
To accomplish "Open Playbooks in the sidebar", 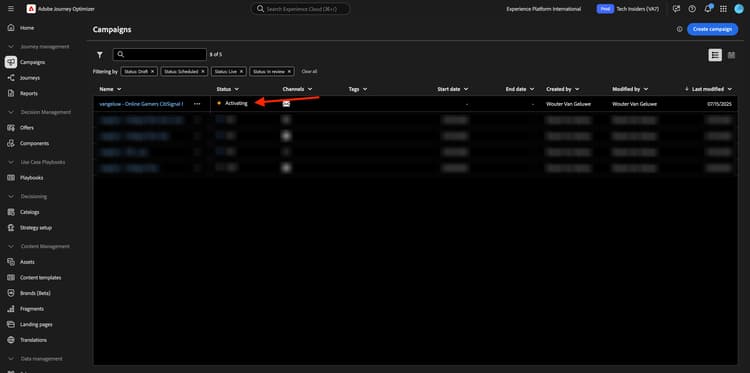I will (32, 178).
